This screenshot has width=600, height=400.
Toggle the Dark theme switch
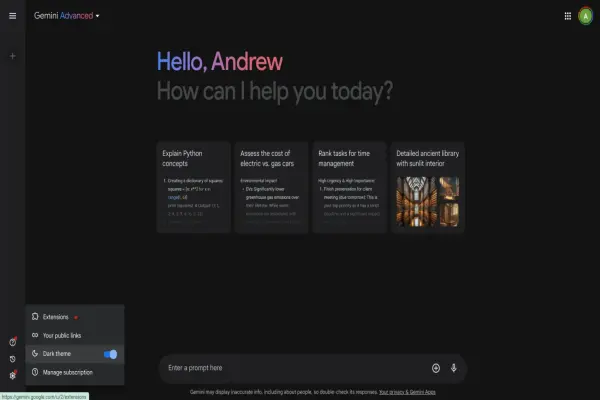(x=110, y=354)
